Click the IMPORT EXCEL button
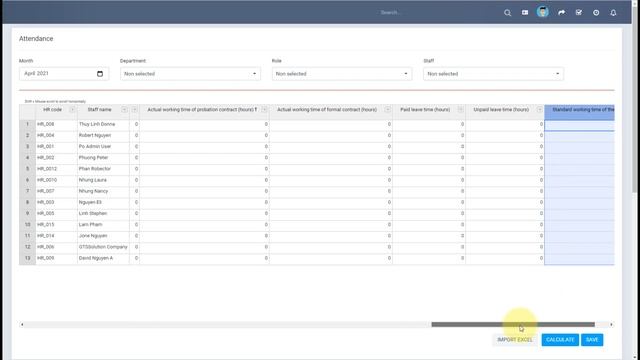The height and width of the screenshot is (360, 640). (x=515, y=340)
